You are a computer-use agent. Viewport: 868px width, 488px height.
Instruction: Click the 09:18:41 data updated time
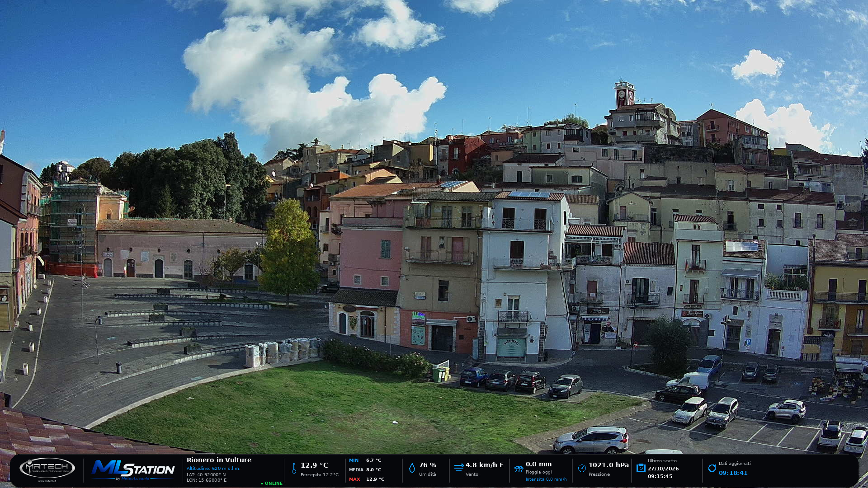pos(733,473)
